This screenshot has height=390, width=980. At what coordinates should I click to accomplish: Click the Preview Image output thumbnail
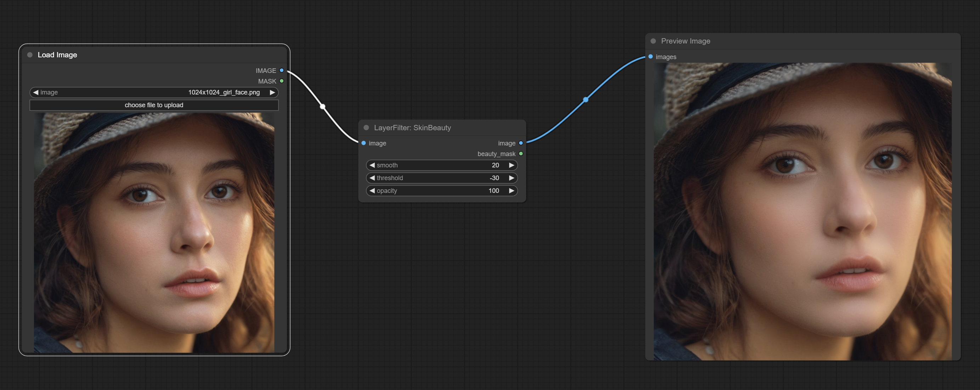[802, 211]
